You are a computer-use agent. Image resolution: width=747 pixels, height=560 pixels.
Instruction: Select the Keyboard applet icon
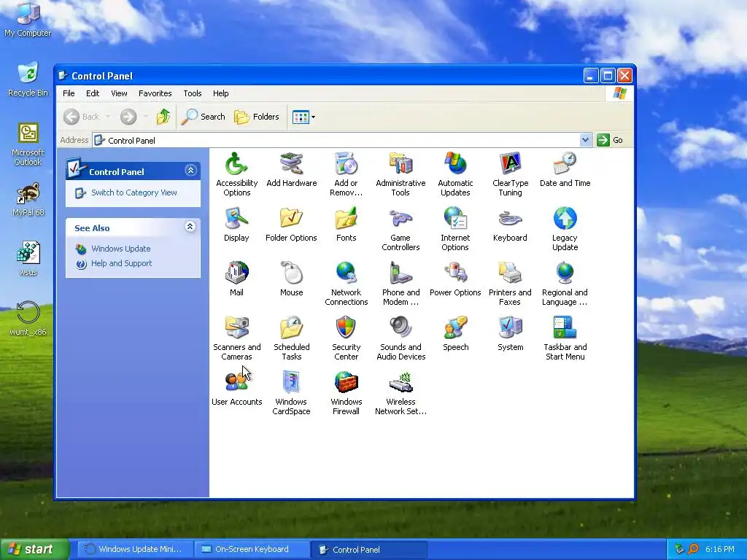coord(510,219)
